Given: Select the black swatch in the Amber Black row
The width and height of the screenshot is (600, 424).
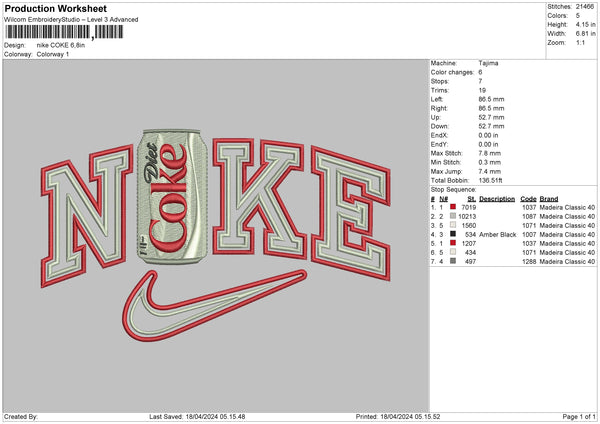Looking at the screenshot, I should (453, 234).
